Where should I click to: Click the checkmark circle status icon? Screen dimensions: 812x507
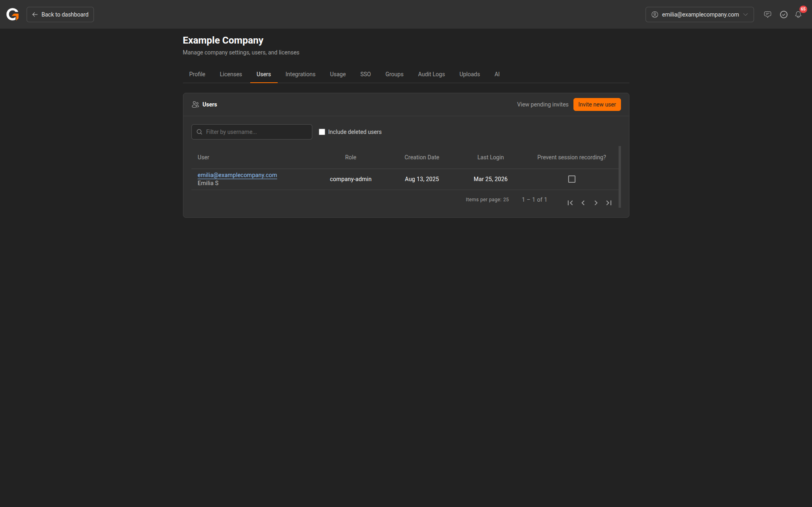tap(784, 15)
